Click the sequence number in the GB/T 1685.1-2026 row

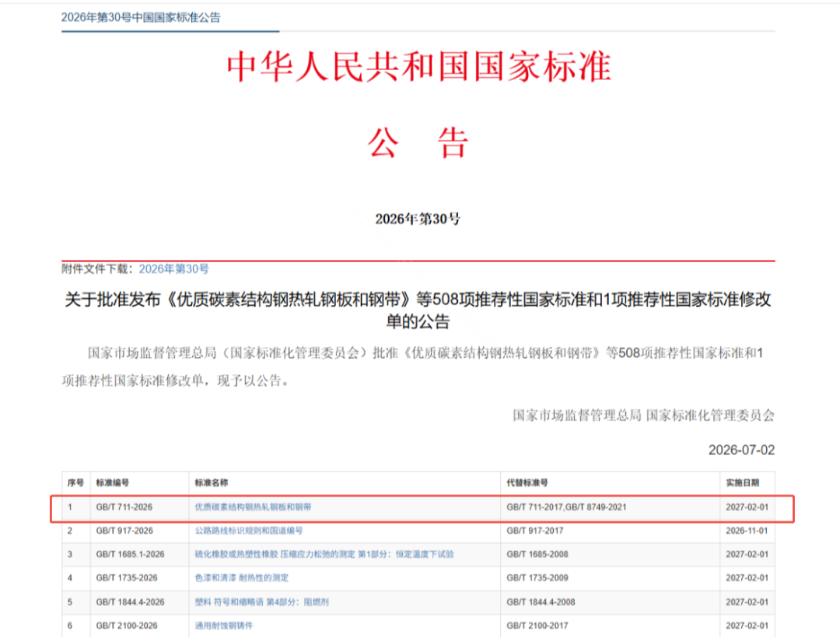(70, 554)
